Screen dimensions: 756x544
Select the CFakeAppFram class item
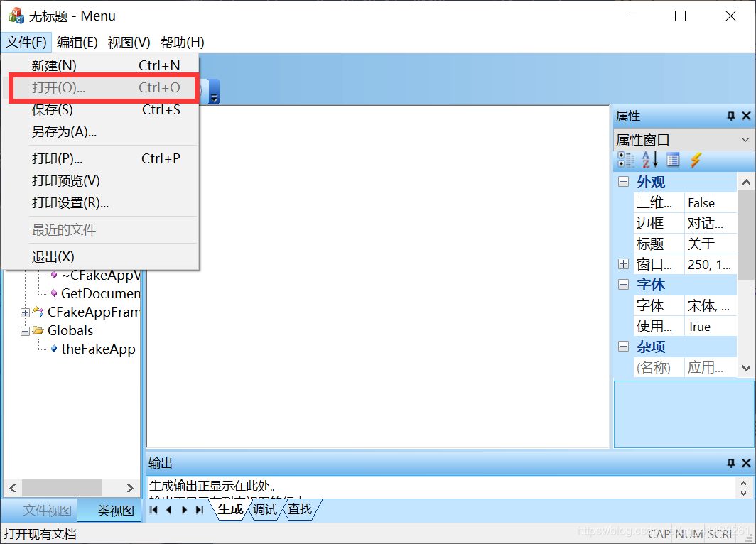94,312
